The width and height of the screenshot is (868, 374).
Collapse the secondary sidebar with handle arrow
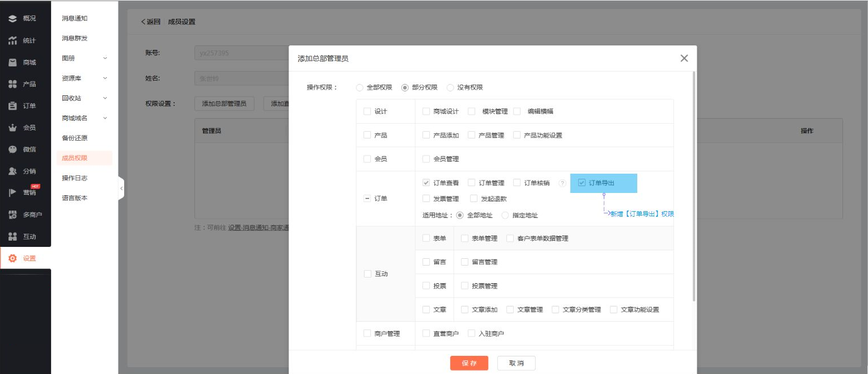pyautogui.click(x=121, y=188)
